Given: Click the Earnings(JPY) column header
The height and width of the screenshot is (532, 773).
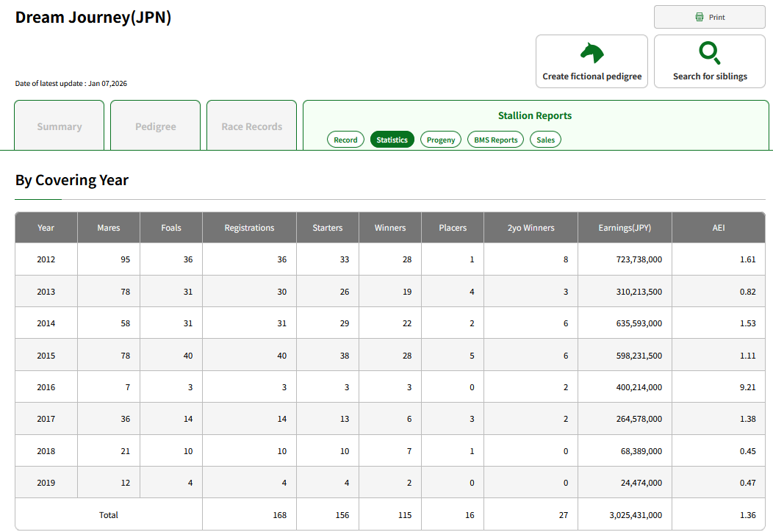Looking at the screenshot, I should [625, 228].
